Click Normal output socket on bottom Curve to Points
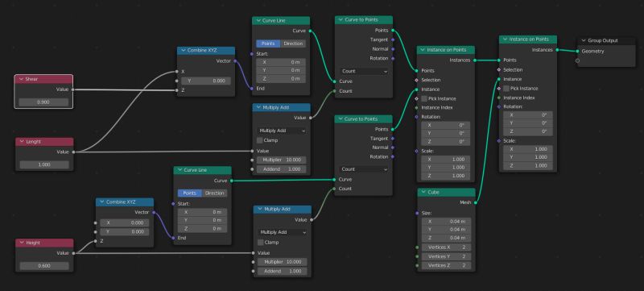The image size is (644, 291). click(x=393, y=148)
